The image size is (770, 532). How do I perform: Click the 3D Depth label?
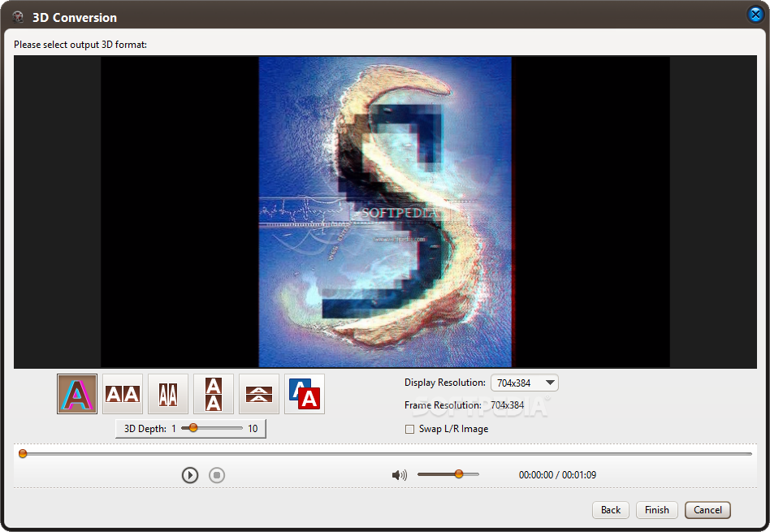[x=145, y=428]
